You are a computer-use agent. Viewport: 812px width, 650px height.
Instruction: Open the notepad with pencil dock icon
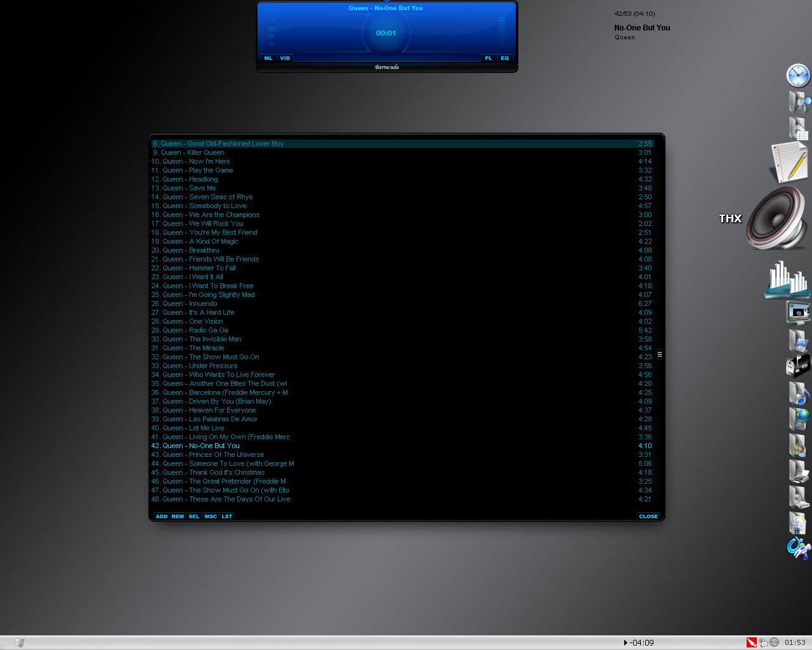[789, 162]
